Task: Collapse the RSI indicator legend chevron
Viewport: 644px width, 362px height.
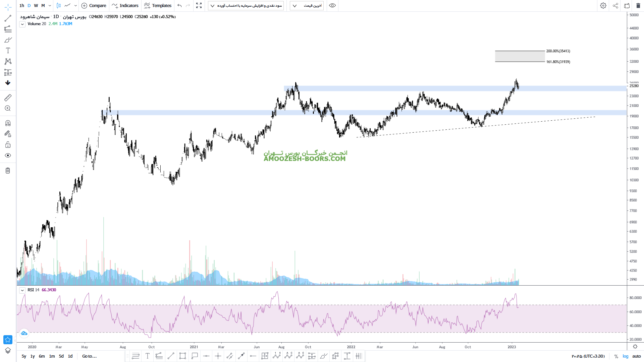Action: (22, 290)
